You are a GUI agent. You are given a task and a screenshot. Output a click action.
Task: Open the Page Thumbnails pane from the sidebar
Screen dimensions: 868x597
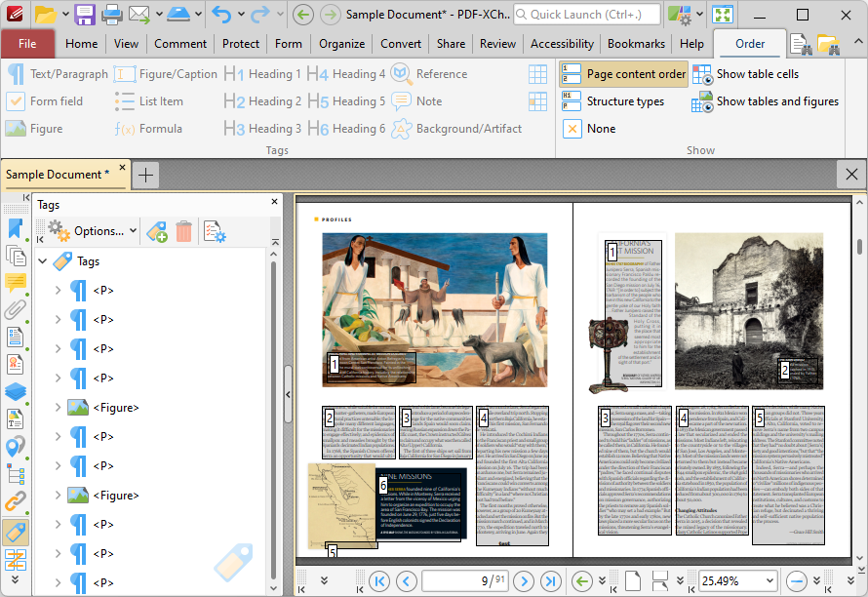pos(15,256)
